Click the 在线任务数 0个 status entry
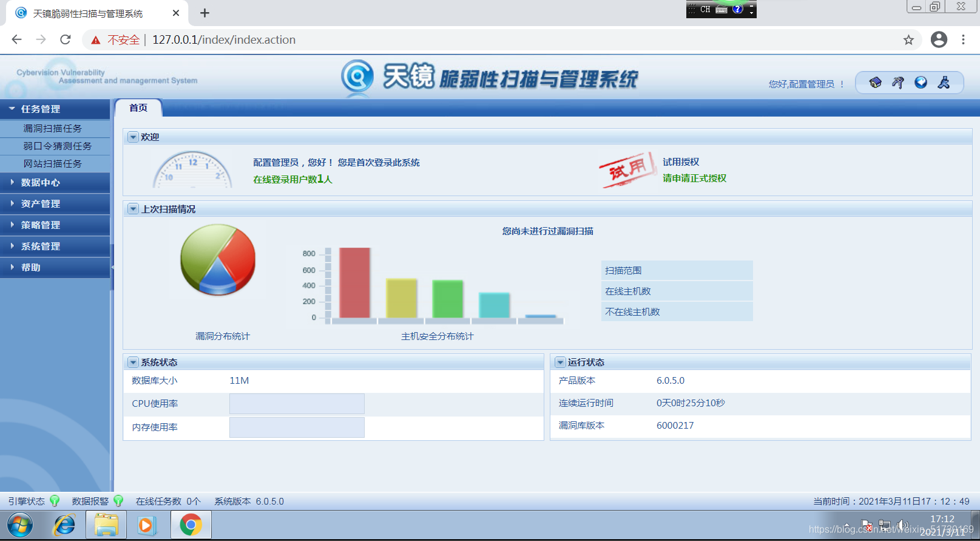 [168, 502]
